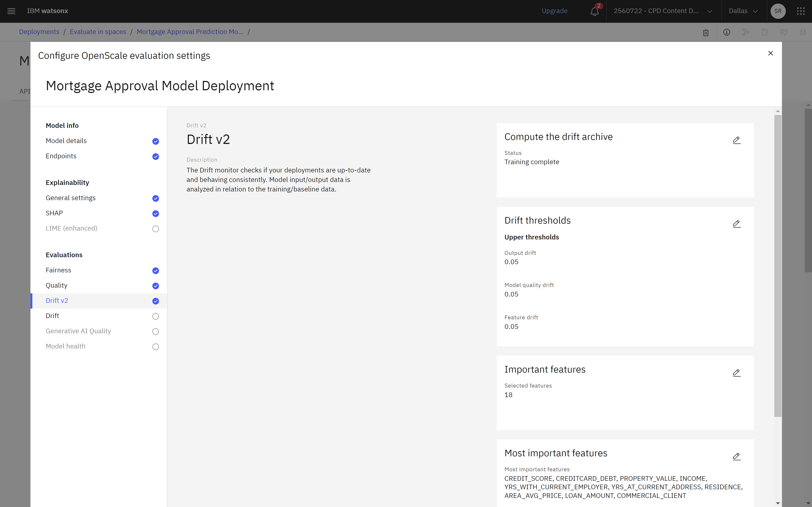The width and height of the screenshot is (812, 507).
Task: Expand the IBM watsonx app menu
Action: [x=11, y=11]
